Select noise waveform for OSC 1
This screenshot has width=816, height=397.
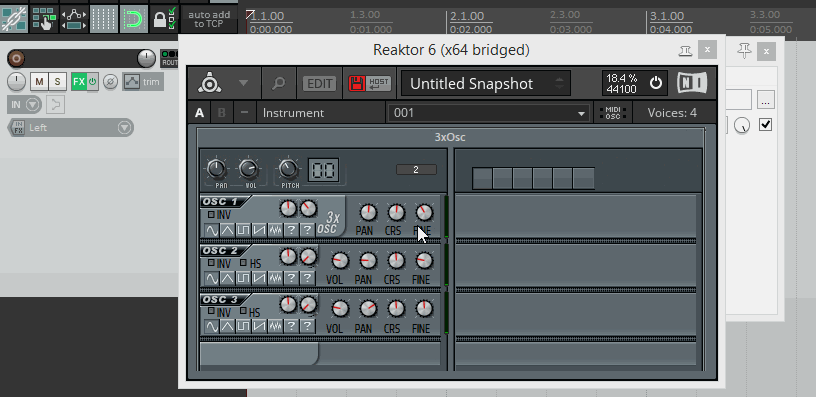(275, 229)
